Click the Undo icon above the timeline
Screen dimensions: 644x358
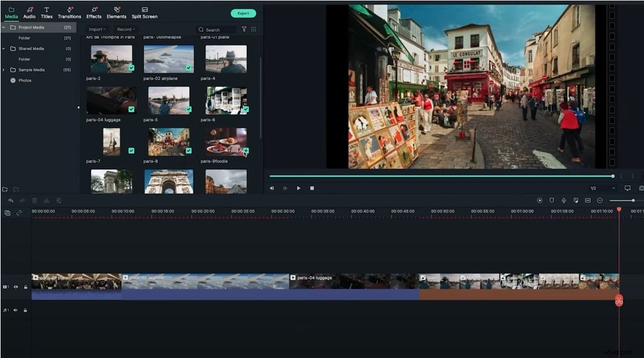pos(11,200)
